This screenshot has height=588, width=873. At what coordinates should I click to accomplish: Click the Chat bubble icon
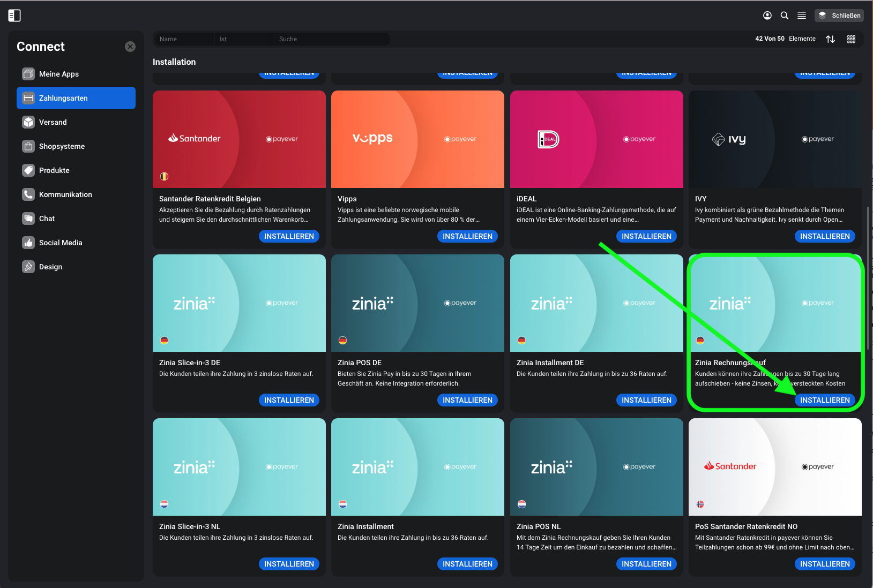[28, 218]
